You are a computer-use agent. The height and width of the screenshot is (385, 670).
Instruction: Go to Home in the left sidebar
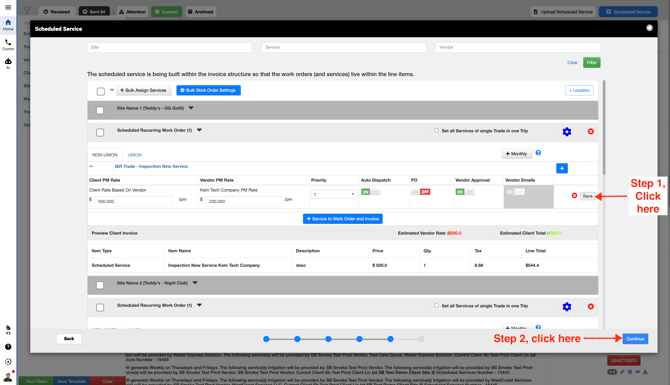point(8,25)
